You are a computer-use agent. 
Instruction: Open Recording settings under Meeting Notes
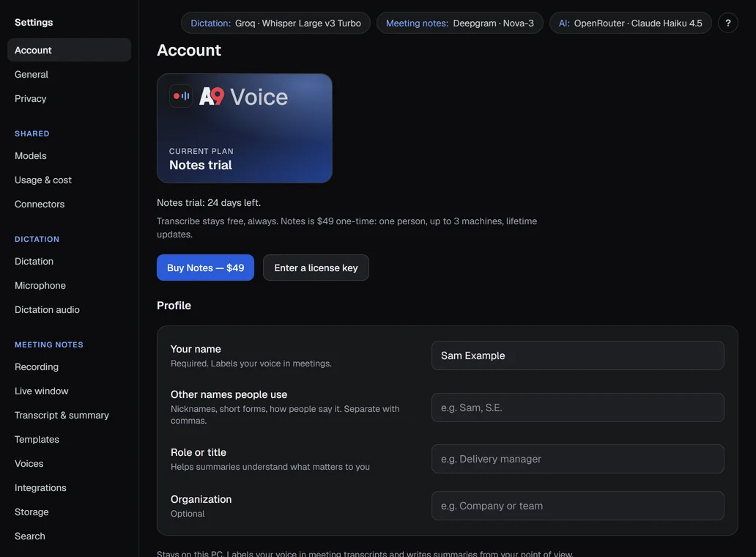[x=37, y=367]
